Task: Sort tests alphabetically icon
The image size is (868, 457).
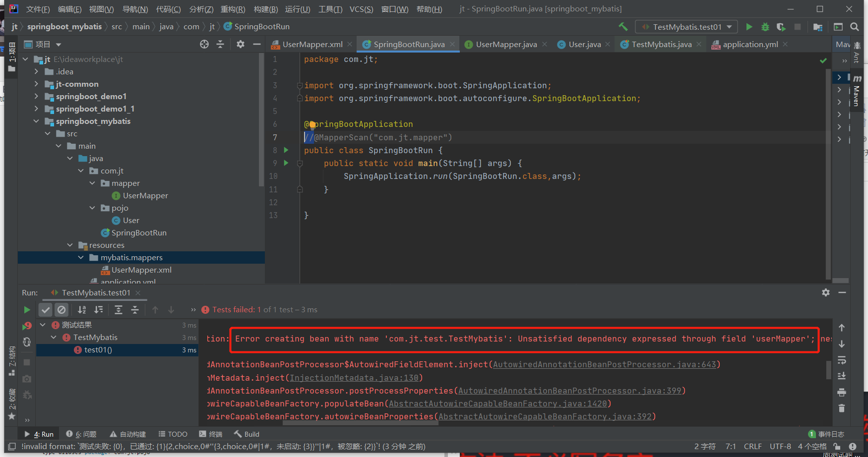Action: click(x=82, y=310)
